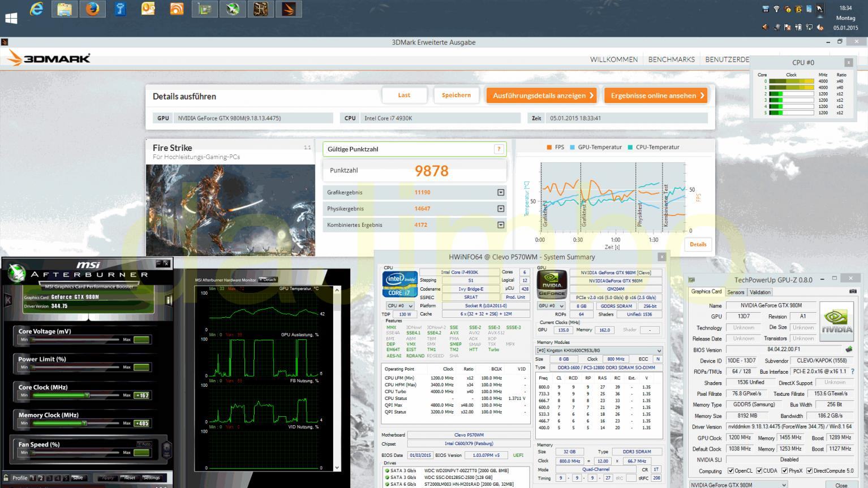Toggle the Fan Speed Auto button
The image size is (868, 488).
pyautogui.click(x=144, y=444)
